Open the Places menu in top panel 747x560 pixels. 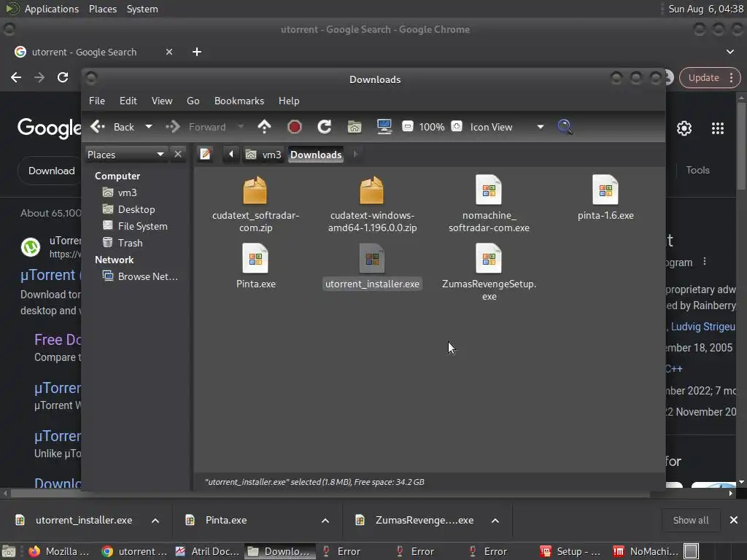[103, 9]
